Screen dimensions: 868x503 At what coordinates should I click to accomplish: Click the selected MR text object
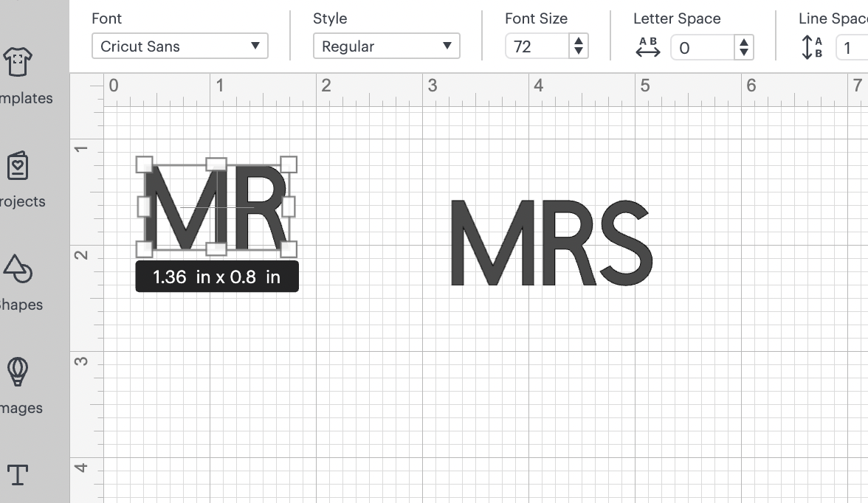coord(216,207)
